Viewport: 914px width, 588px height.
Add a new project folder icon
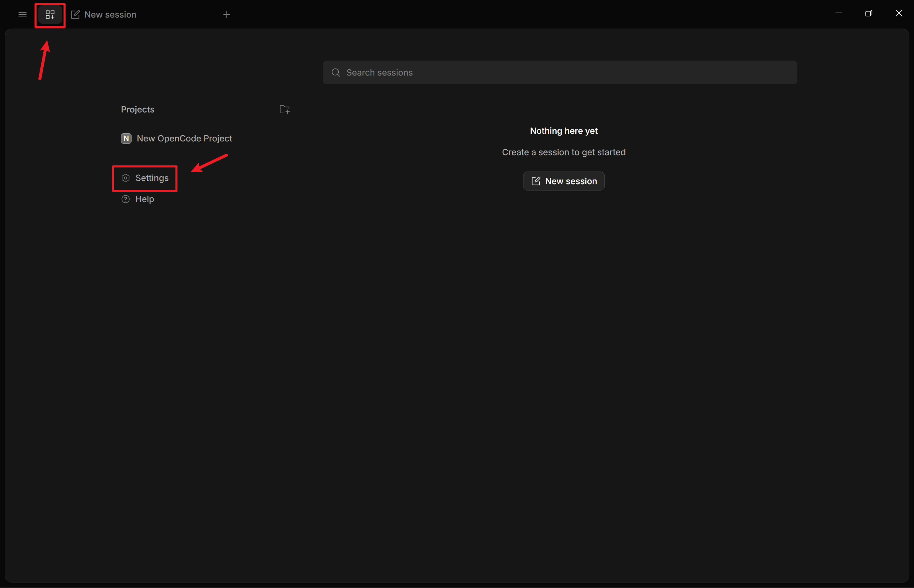(284, 110)
